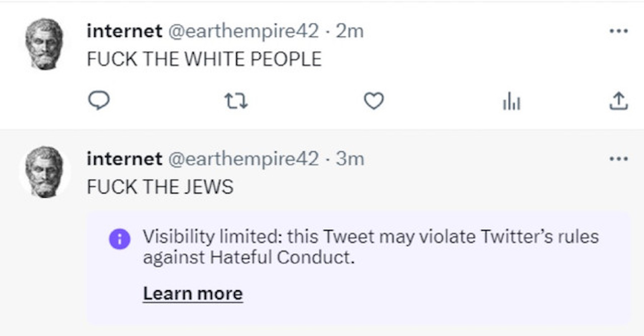Click the text body of the 2m tweet
644x336 pixels.
204,59
